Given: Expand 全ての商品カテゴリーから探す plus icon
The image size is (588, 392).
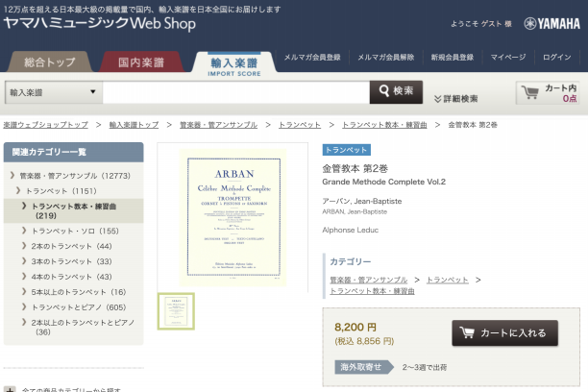Looking at the screenshot, I should pyautogui.click(x=10, y=389).
